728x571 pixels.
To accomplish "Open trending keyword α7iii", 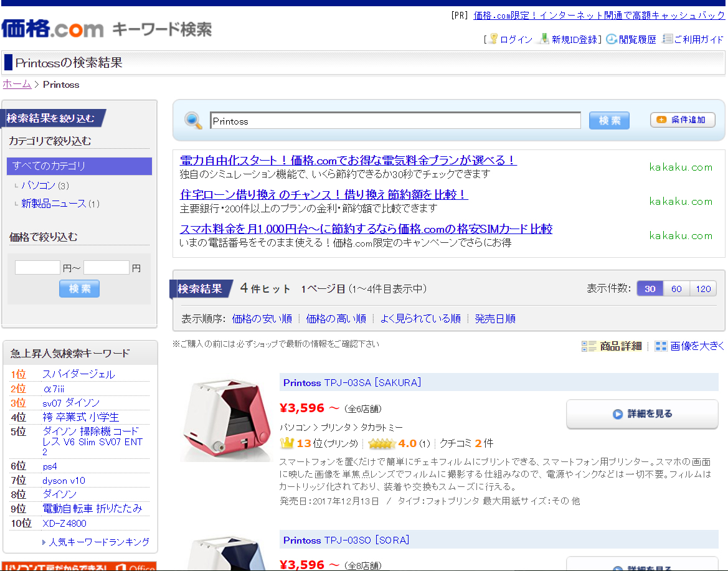I will (54, 389).
